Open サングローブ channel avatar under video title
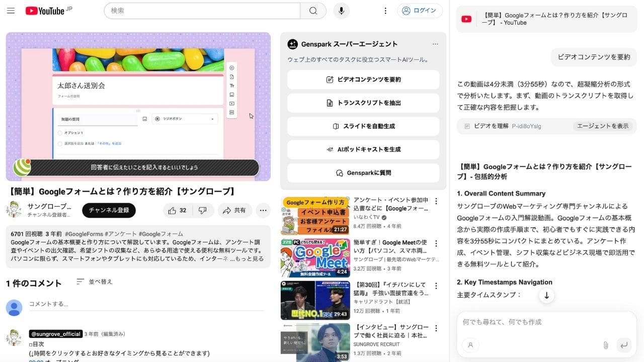Image resolution: width=644 pixels, height=362 pixels. pos(14,210)
